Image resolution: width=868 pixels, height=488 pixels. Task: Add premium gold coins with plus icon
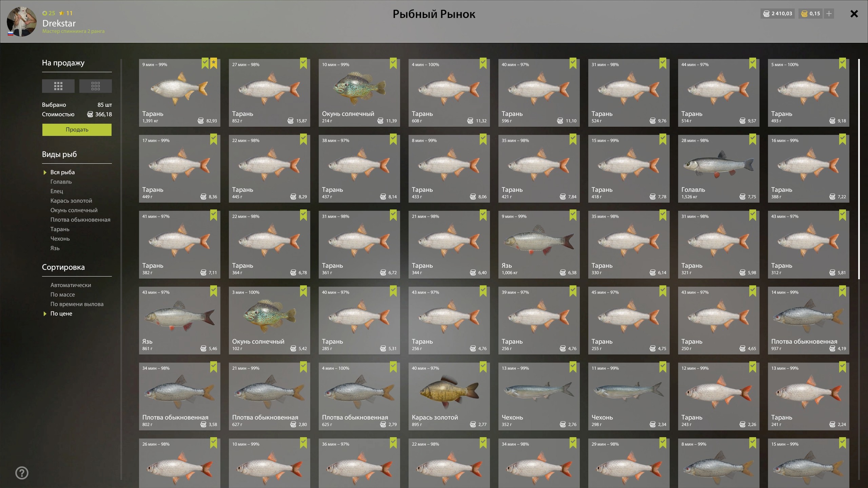pyautogui.click(x=829, y=14)
